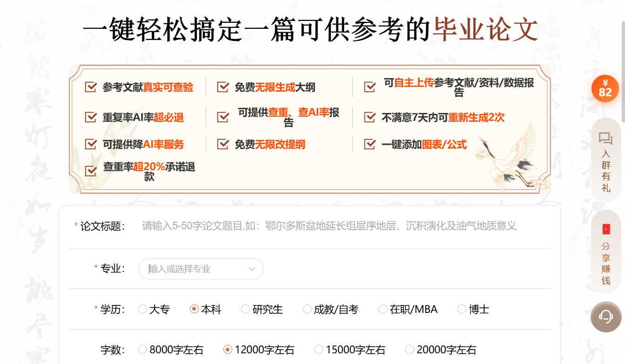Click 重新生成2次 highlighted text
Viewport: 625px width, 364px height.
476,118
